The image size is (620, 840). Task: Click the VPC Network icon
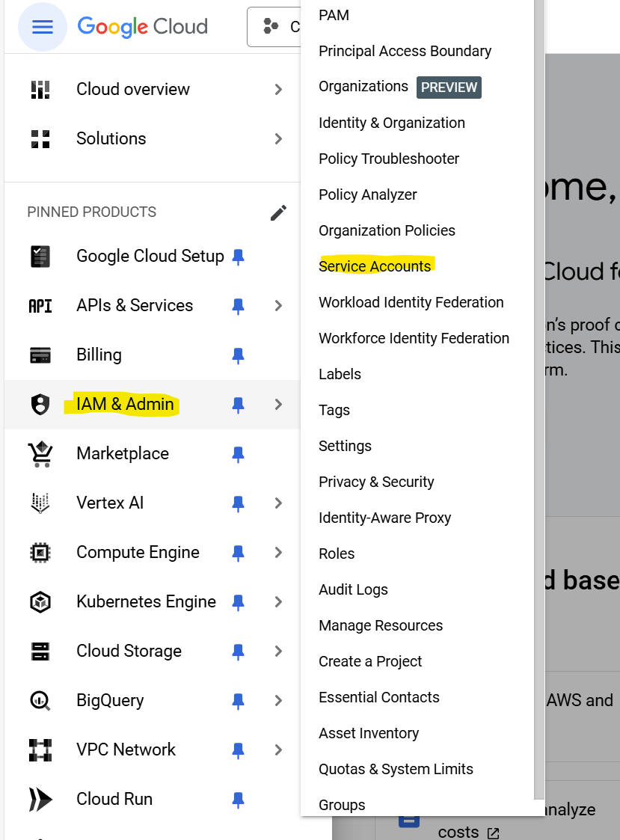pyautogui.click(x=40, y=750)
